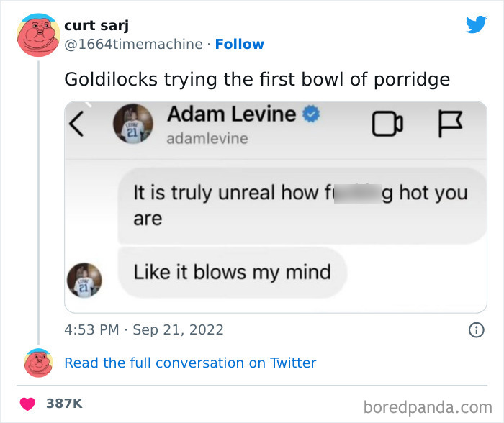Click the curt sarj display name
The image size is (504, 423).
tap(95, 25)
